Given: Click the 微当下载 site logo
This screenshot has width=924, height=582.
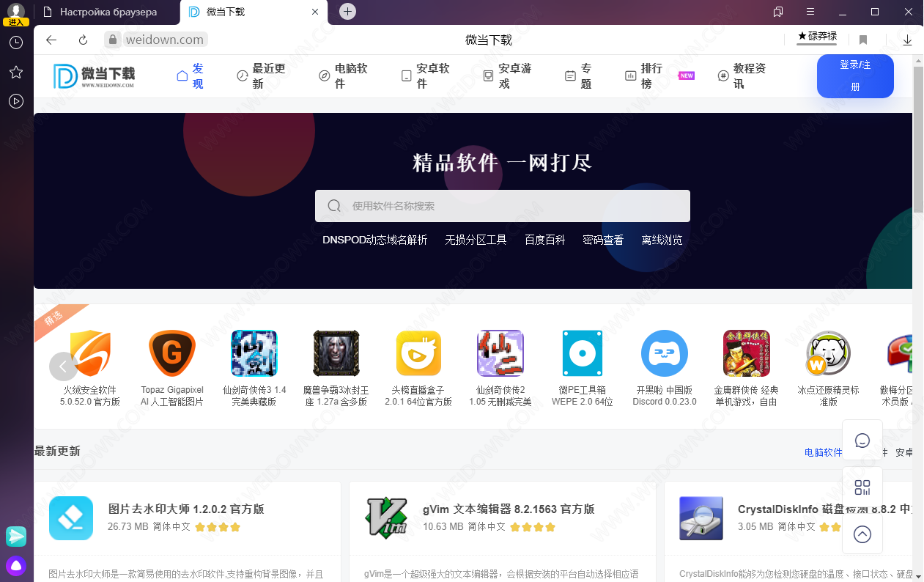Looking at the screenshot, I should point(95,76).
